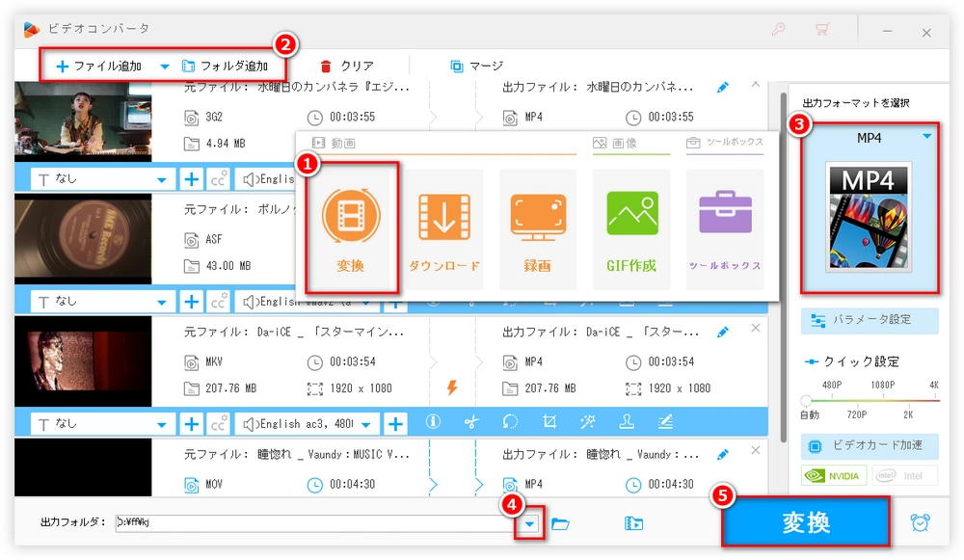Toggle NVIDIA hardware acceleration
The height and width of the screenshot is (560, 964).
(833, 475)
